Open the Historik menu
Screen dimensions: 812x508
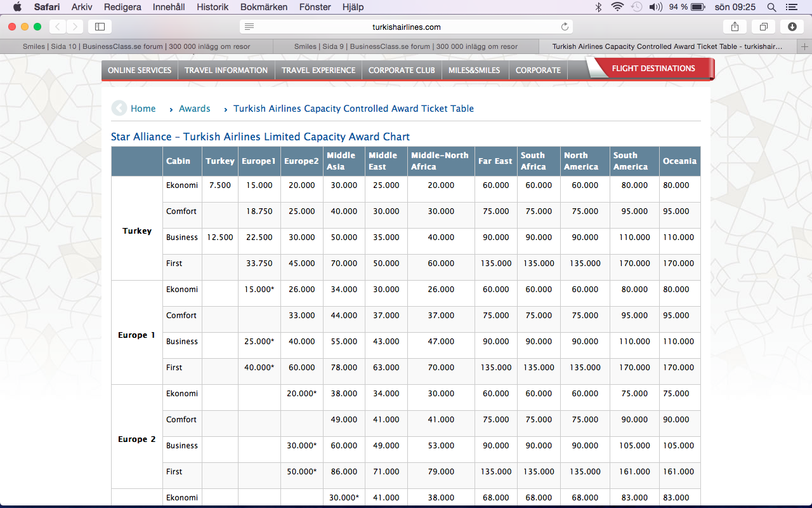(213, 7)
